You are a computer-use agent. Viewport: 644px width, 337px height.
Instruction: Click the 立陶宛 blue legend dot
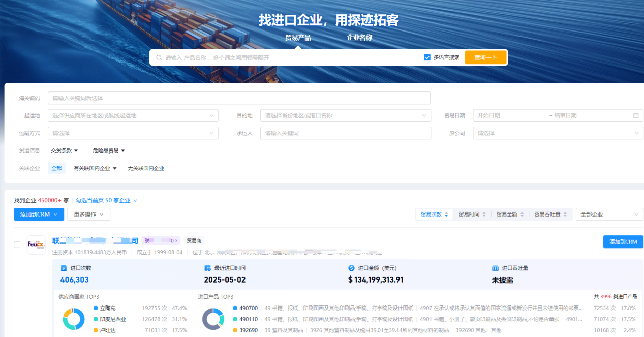pos(96,308)
